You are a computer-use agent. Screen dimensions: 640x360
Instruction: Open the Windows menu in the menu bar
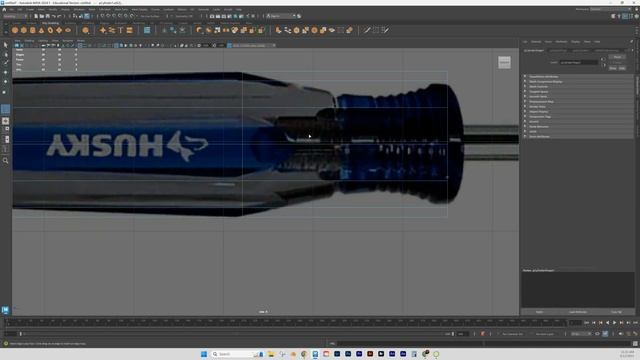(x=79, y=9)
